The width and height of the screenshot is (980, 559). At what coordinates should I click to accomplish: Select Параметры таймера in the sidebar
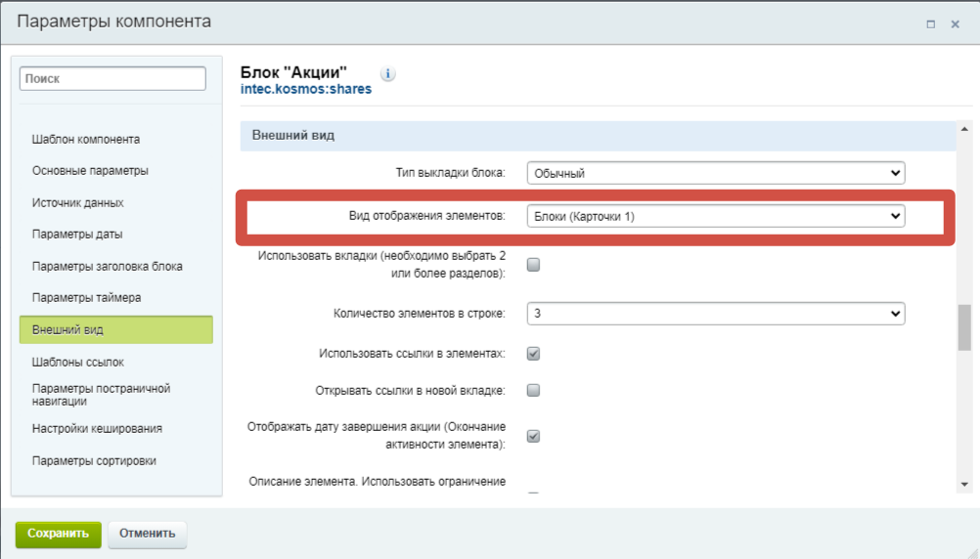tap(86, 298)
